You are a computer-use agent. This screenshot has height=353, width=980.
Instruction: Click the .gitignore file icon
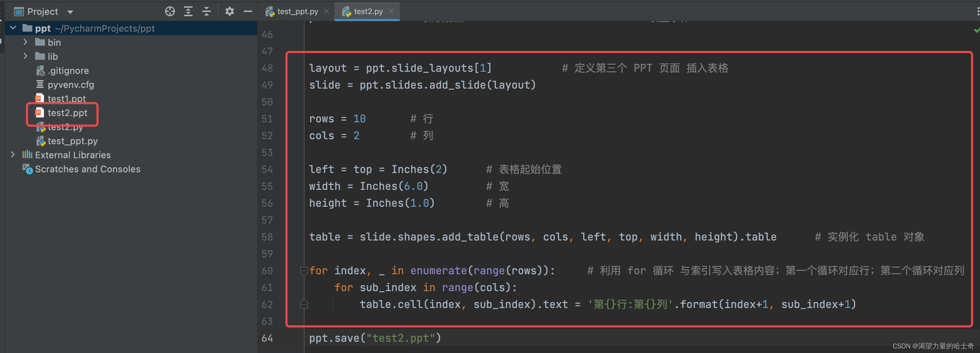(40, 70)
